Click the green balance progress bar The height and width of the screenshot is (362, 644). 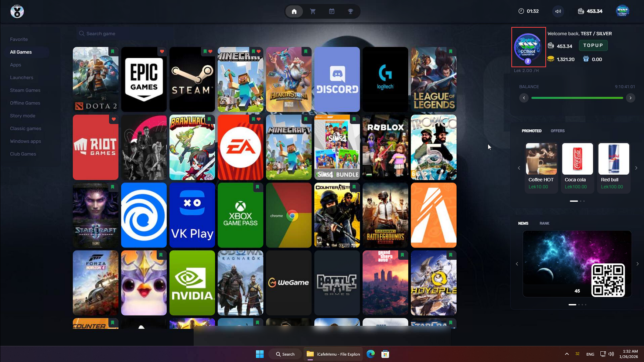[577, 98]
